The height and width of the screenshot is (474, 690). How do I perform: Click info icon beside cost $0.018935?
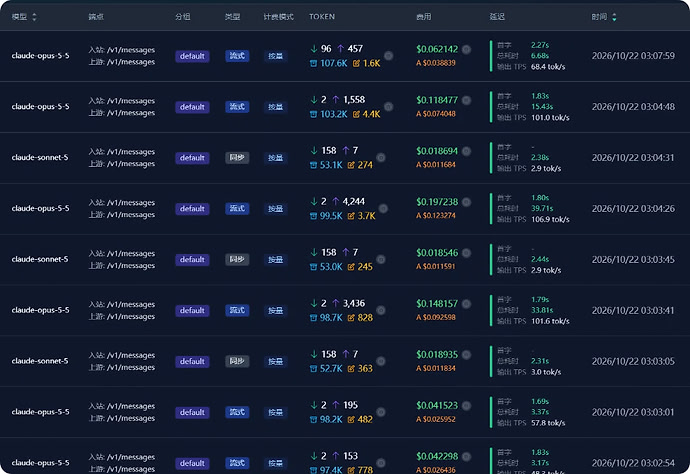click(x=466, y=355)
